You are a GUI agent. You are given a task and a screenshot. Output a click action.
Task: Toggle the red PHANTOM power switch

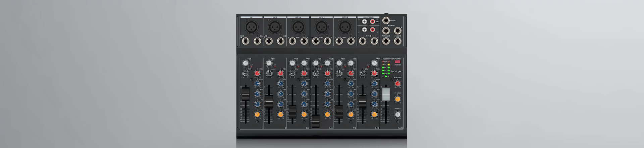(x=398, y=62)
